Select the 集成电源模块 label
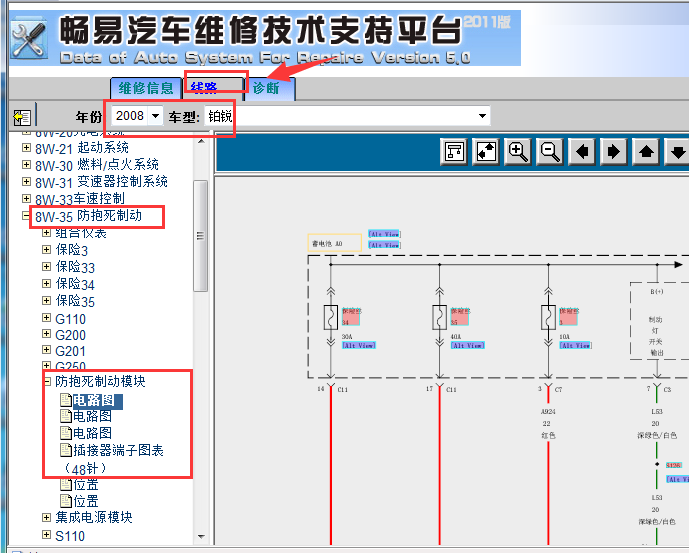 (x=94, y=517)
